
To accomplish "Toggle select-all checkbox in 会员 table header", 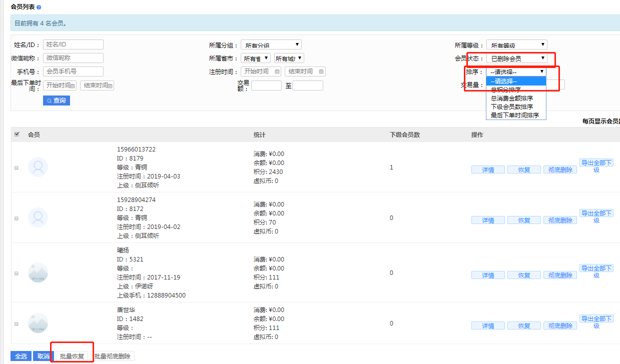I will [x=17, y=134].
